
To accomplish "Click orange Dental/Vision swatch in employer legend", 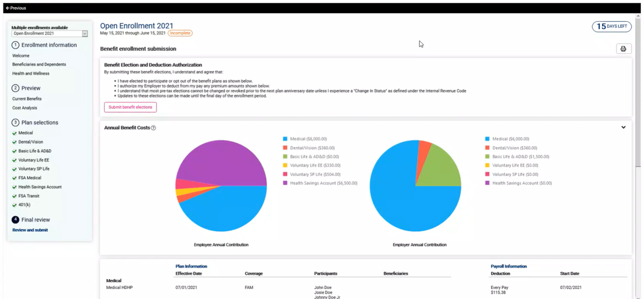I will (x=487, y=148).
